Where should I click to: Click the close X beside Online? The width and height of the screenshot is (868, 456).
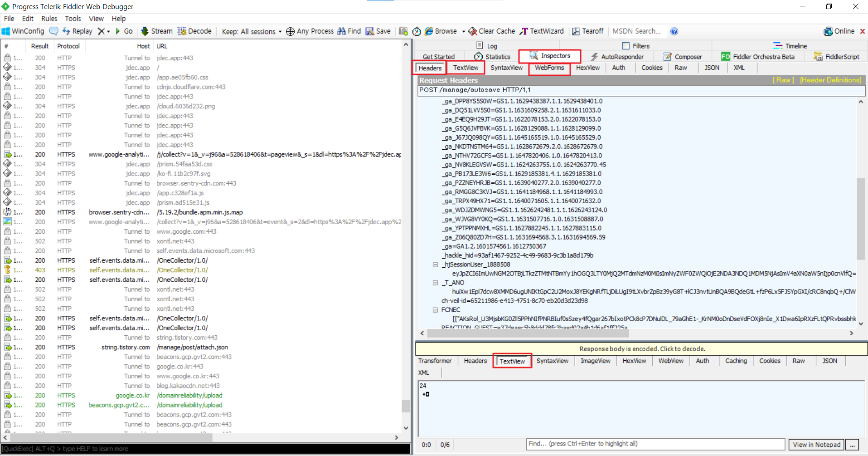coord(862,31)
